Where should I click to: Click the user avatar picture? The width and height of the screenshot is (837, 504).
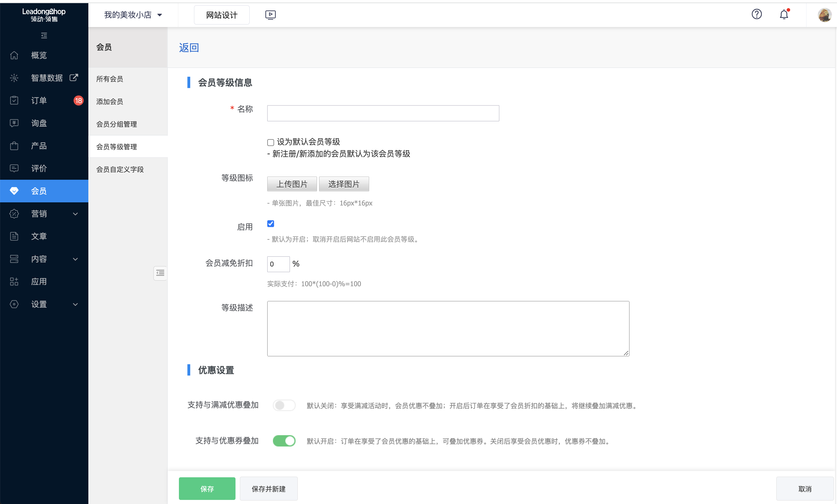(x=824, y=15)
